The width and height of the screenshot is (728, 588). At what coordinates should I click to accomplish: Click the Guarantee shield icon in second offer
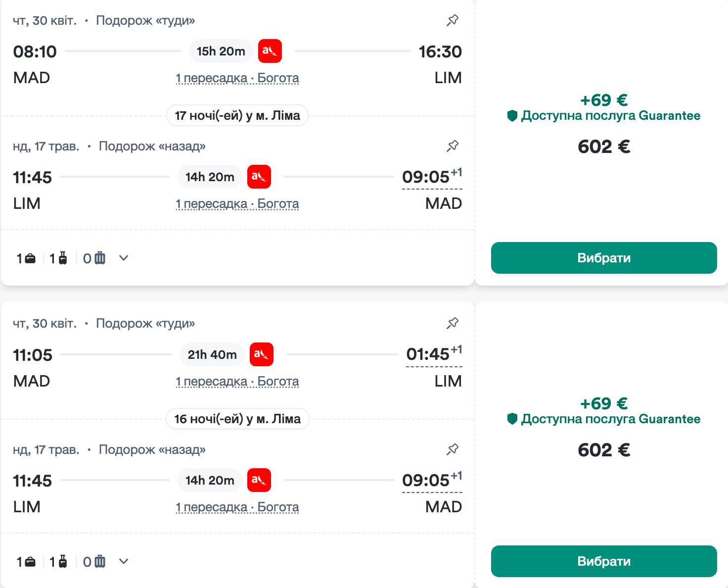coord(512,419)
